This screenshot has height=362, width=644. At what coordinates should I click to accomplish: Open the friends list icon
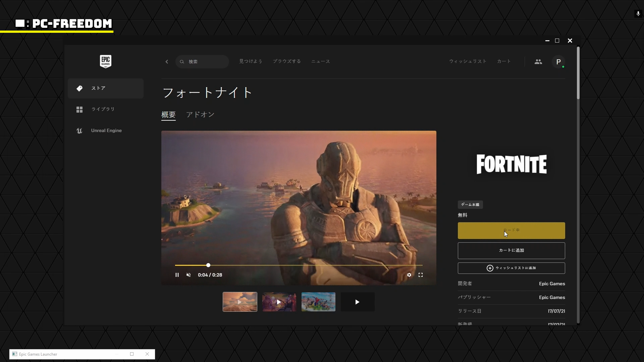coord(538,62)
